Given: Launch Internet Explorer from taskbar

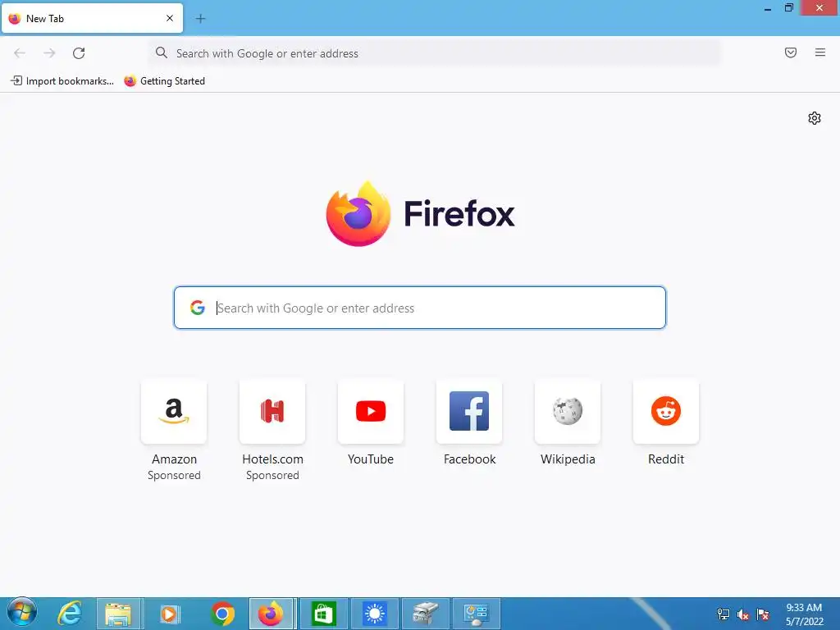Looking at the screenshot, I should tap(69, 614).
